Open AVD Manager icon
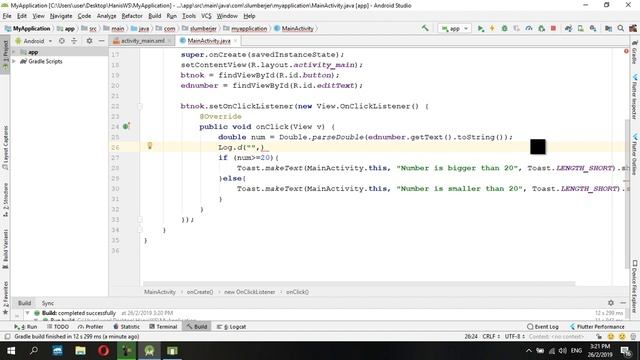The height and width of the screenshot is (360, 640). click(580, 28)
